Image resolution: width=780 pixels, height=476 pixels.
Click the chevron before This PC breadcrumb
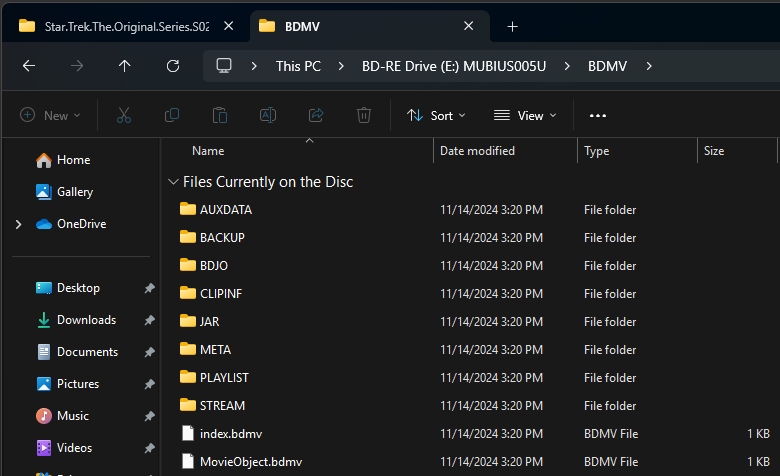click(254, 66)
